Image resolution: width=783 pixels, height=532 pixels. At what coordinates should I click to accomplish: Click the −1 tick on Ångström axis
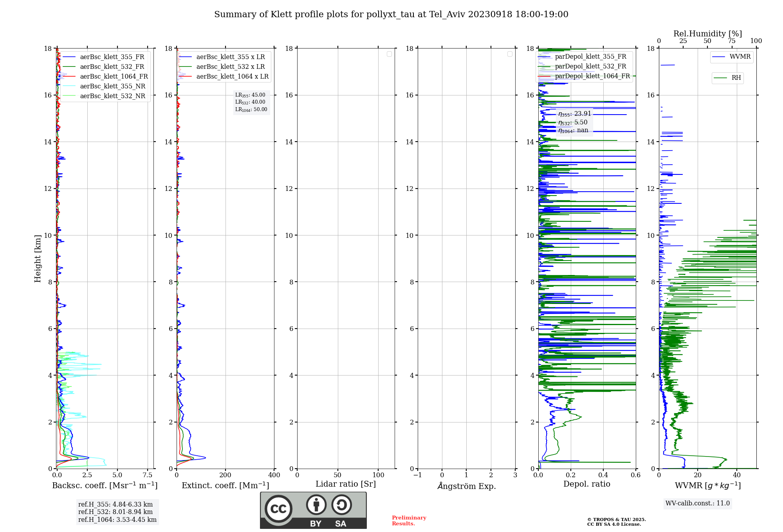point(418,475)
